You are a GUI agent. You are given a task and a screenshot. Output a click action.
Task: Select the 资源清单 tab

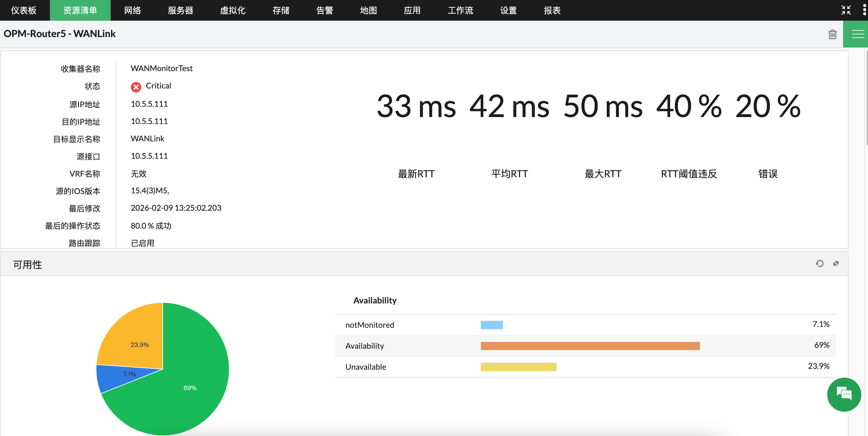pyautogui.click(x=80, y=10)
